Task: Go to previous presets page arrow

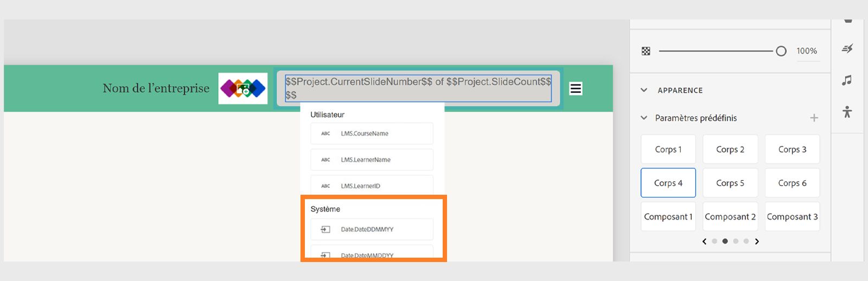Action: tap(704, 241)
